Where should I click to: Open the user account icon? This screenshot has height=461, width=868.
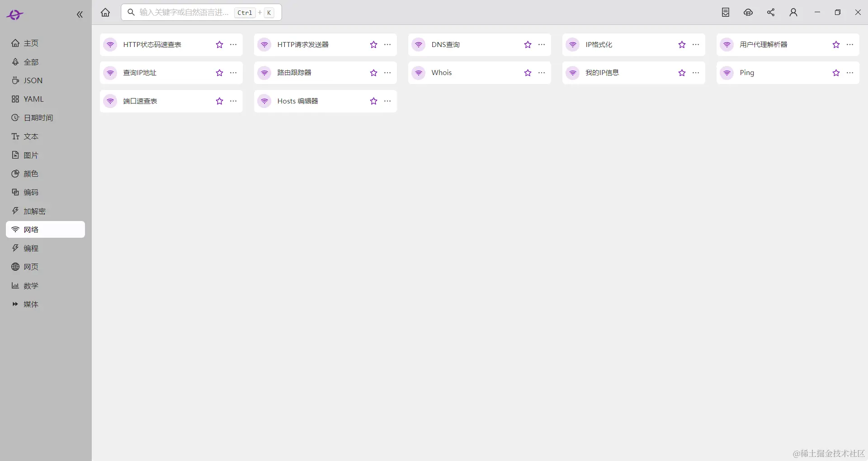(x=793, y=12)
